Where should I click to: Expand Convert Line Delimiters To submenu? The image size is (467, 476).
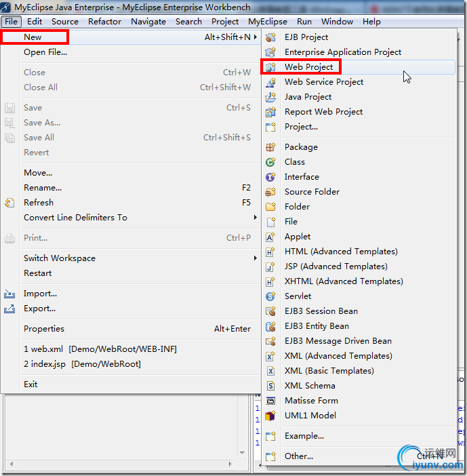pos(256,218)
